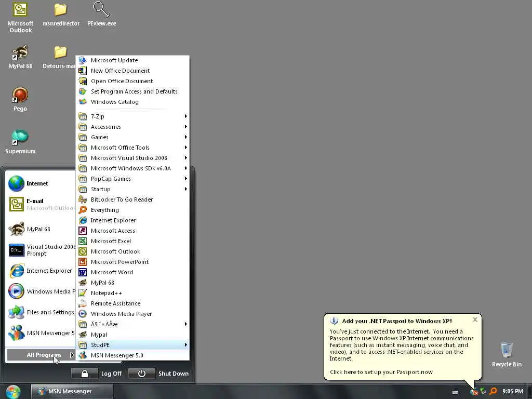This screenshot has width=532, height=399.
Task: Select MyPal 68 in All Programs list
Action: point(132,283)
